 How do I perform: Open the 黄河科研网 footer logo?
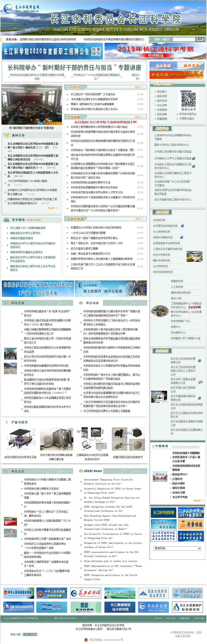point(85,607)
